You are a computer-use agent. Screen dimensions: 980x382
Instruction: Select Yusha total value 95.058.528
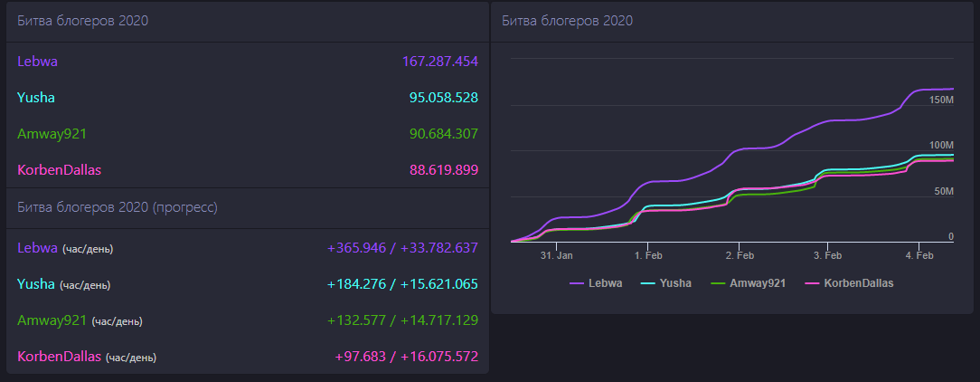click(444, 98)
